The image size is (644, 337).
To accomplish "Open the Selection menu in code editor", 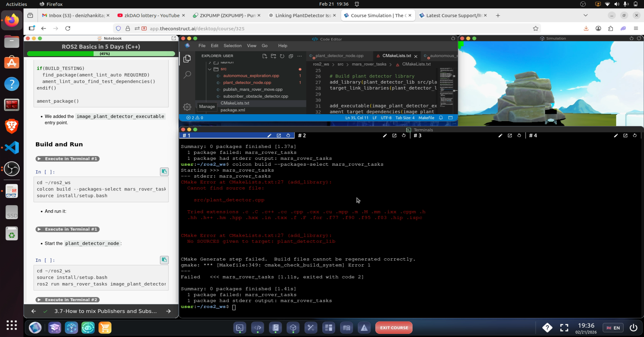I will (x=232, y=46).
